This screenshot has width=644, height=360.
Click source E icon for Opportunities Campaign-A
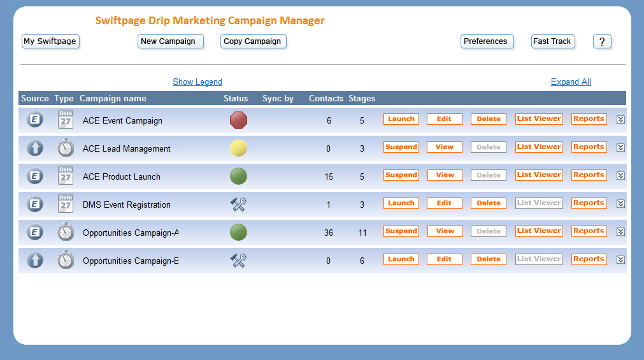tap(35, 232)
